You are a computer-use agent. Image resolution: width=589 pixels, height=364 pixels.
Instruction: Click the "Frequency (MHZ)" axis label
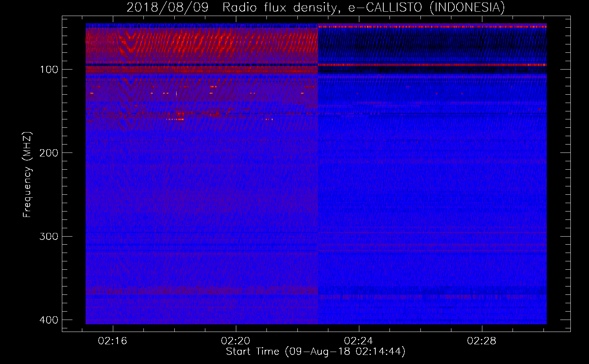(27, 174)
